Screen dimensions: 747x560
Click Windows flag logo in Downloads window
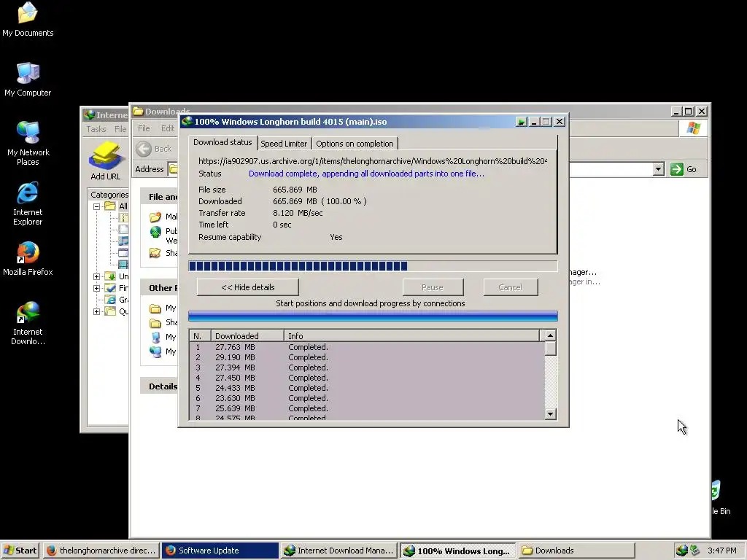[x=693, y=128]
